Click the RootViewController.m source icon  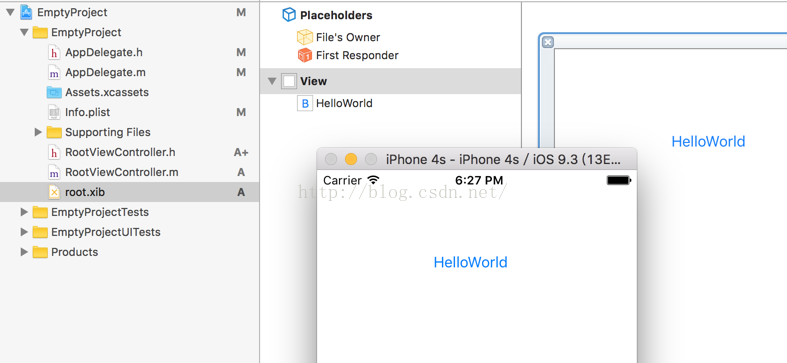(x=54, y=172)
